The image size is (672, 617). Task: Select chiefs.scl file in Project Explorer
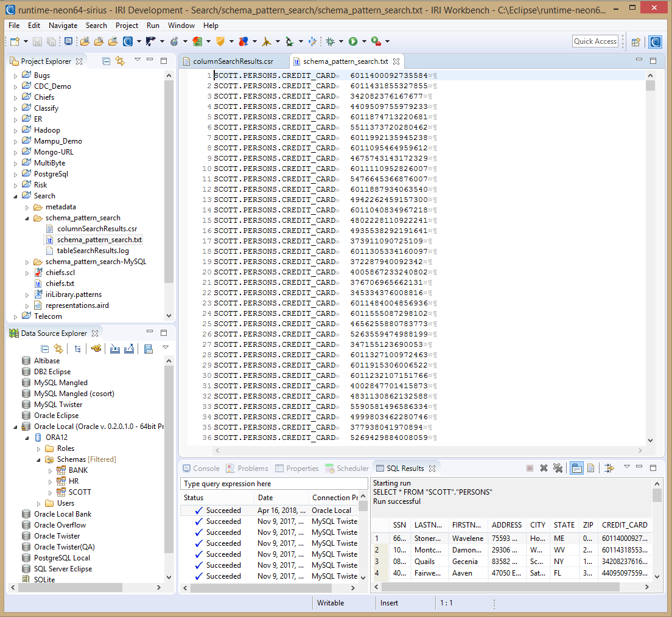[60, 273]
